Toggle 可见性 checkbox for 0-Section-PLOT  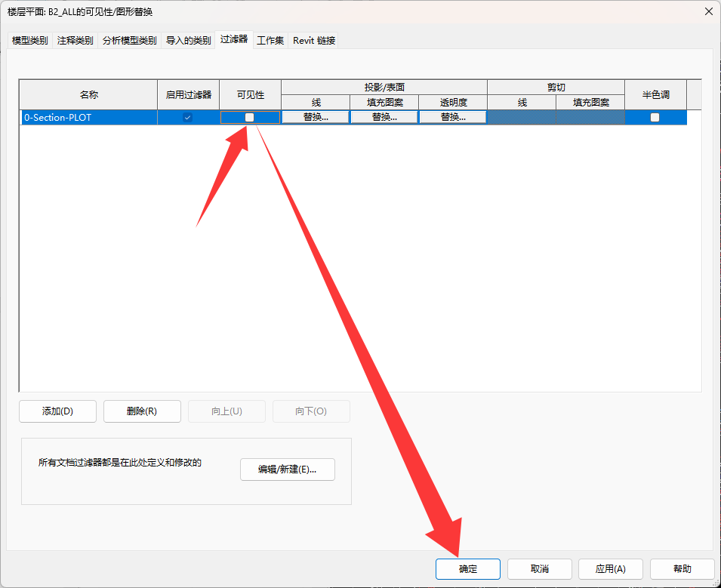click(x=249, y=117)
